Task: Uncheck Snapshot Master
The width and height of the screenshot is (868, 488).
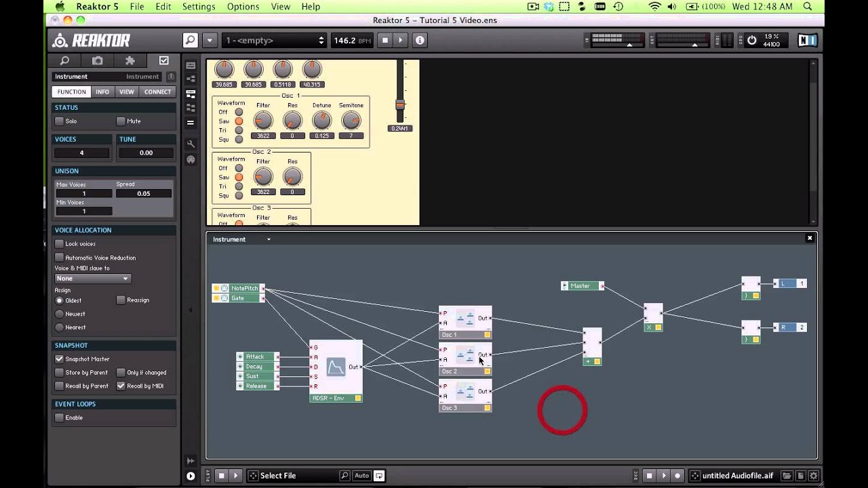Action: pos(60,359)
